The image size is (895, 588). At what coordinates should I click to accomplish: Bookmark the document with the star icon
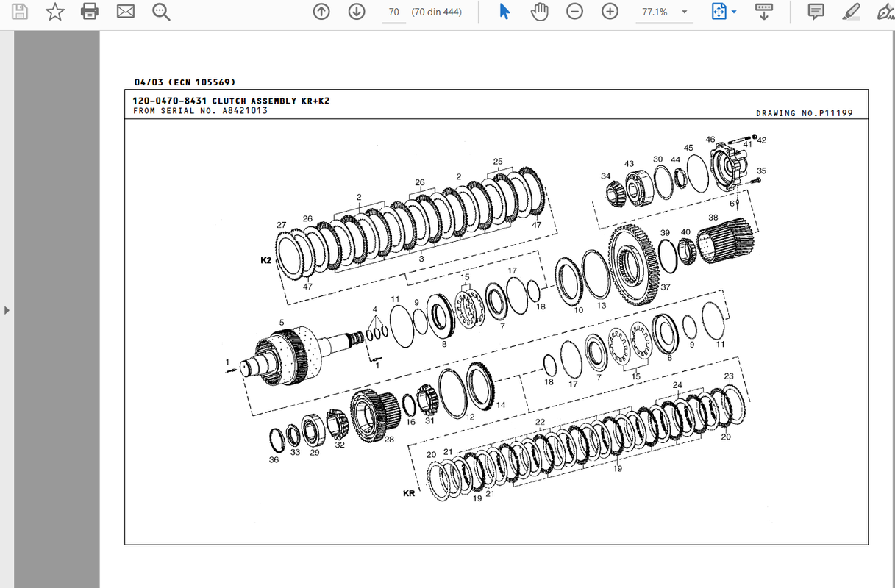55,12
